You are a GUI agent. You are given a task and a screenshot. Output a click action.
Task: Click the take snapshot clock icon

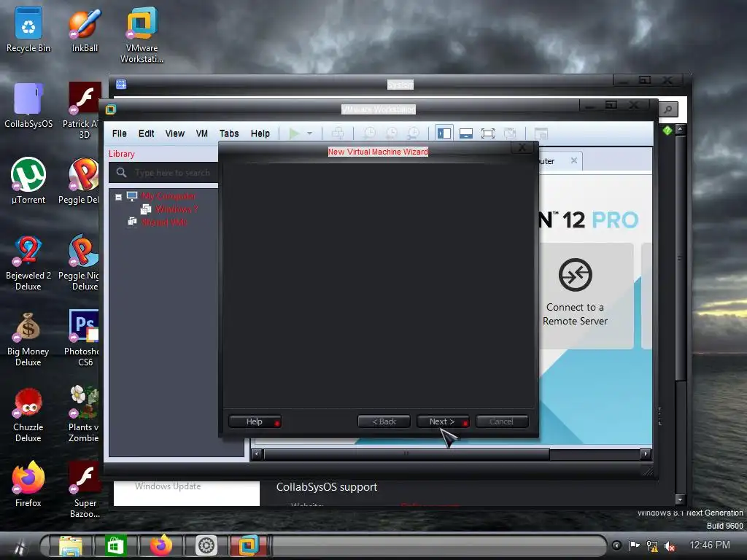point(369,134)
